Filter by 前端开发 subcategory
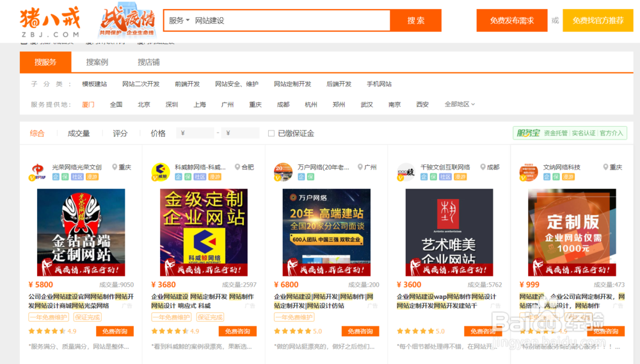 click(x=188, y=84)
